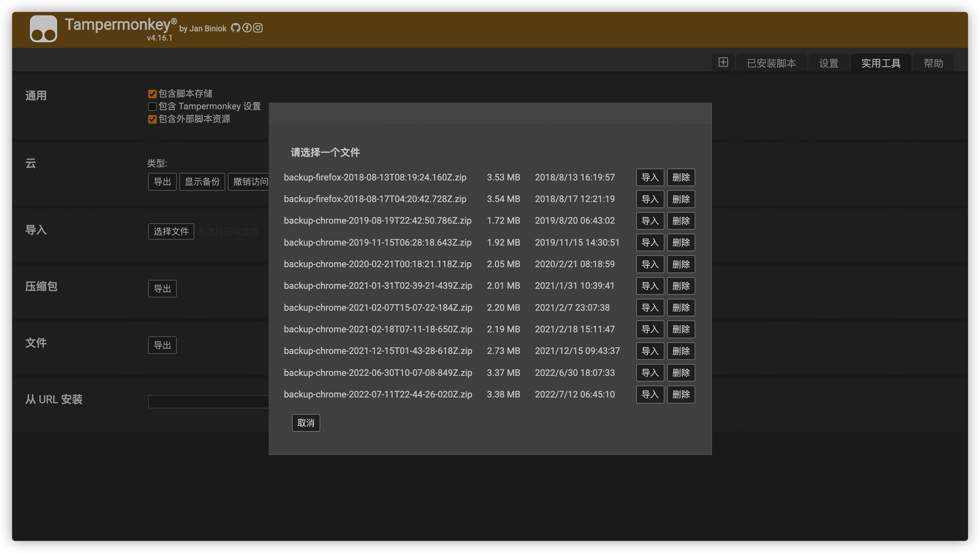Switch to 设置 tab

coord(829,63)
